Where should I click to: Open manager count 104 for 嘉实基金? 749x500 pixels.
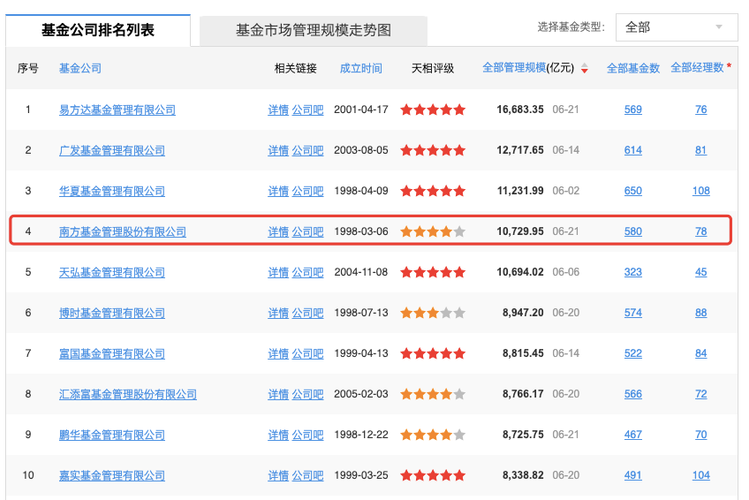[701, 475]
